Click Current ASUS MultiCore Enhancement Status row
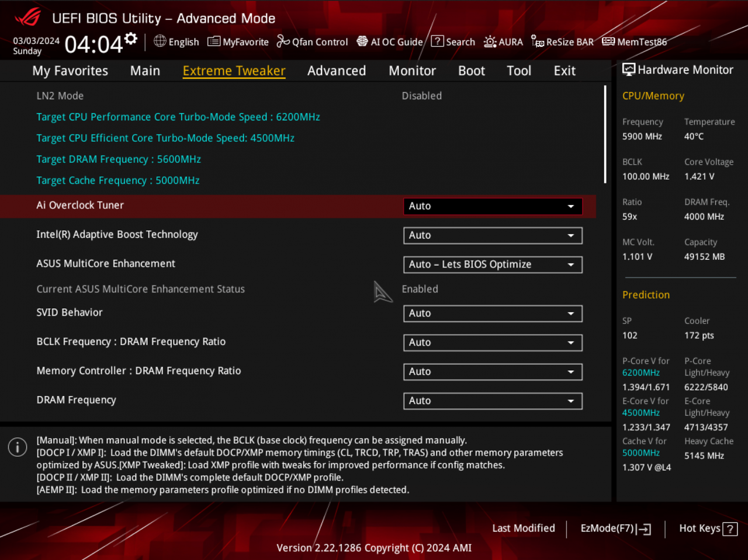 point(298,289)
